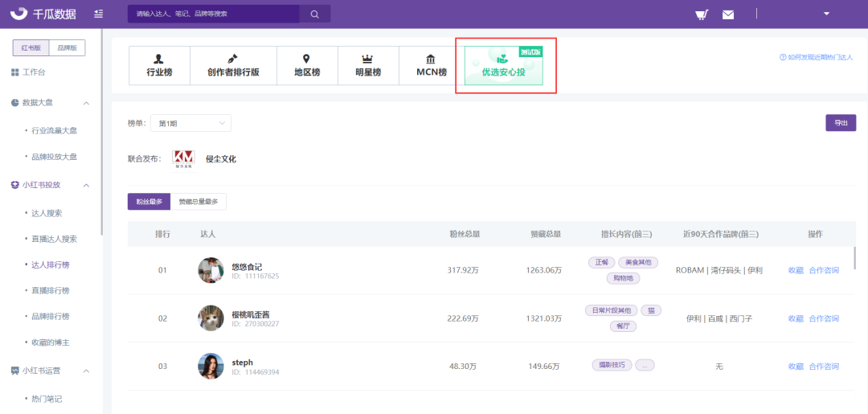Select the 地区榜 tab
Screen dimensions: 868x414
(307, 66)
